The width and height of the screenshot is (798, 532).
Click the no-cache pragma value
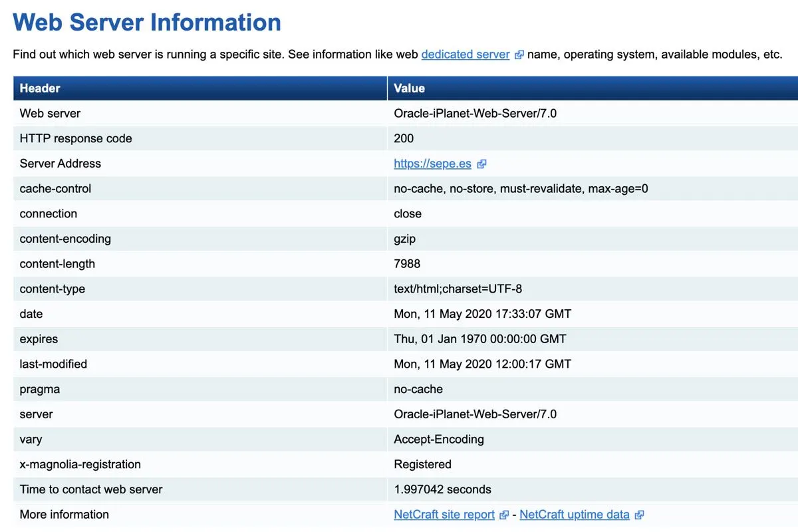tap(418, 390)
